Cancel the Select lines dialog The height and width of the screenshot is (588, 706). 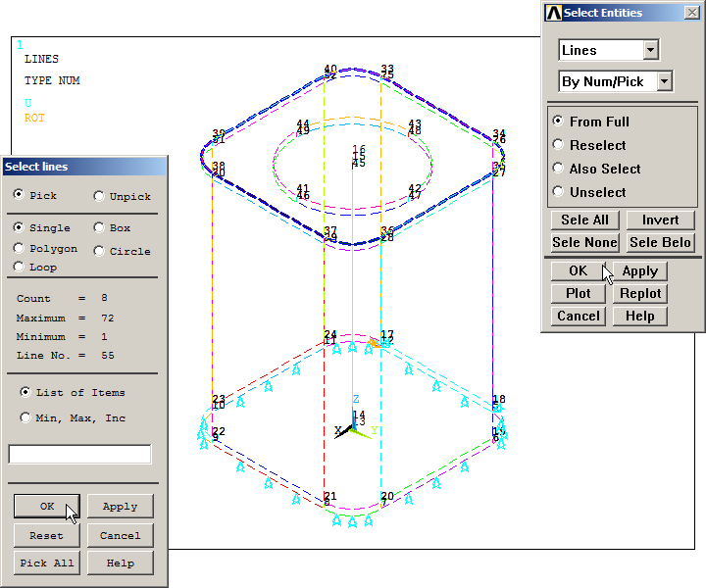(x=121, y=535)
